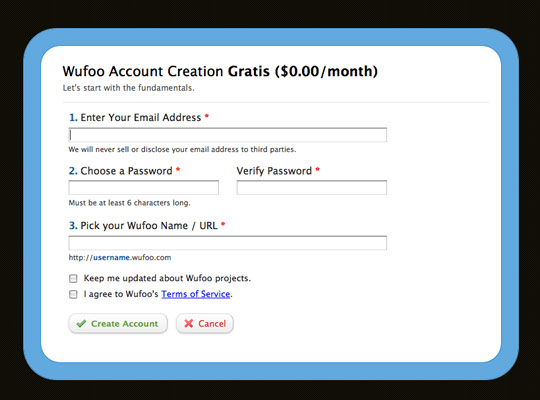Open the Terms of Service link

coord(196,294)
